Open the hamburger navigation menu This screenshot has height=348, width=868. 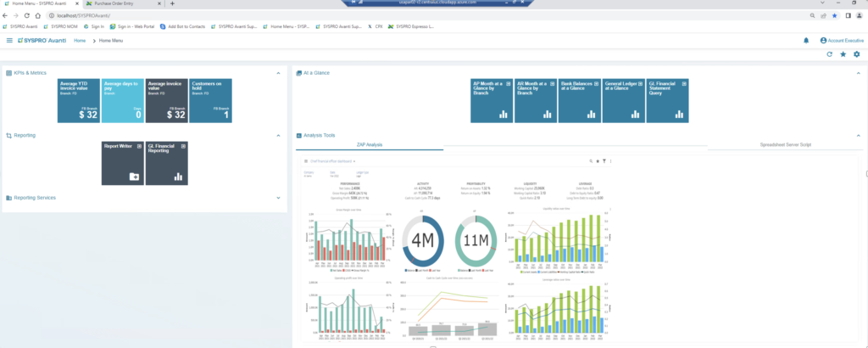[9, 41]
